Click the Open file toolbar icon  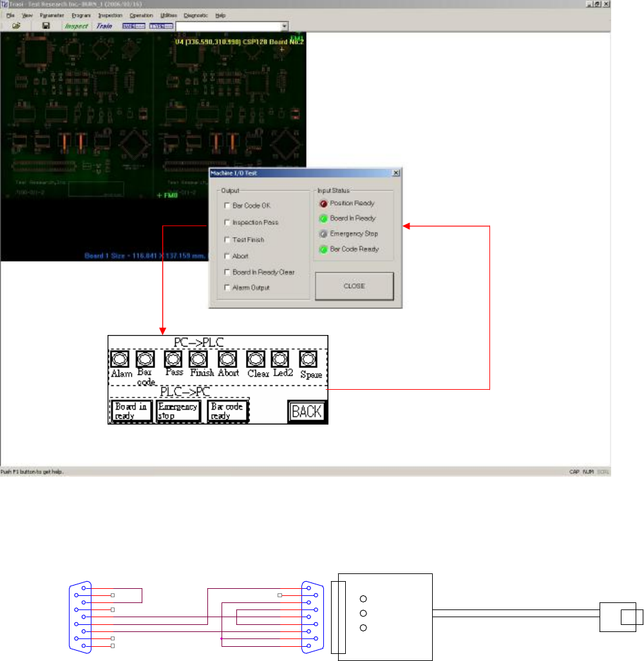[x=16, y=26]
